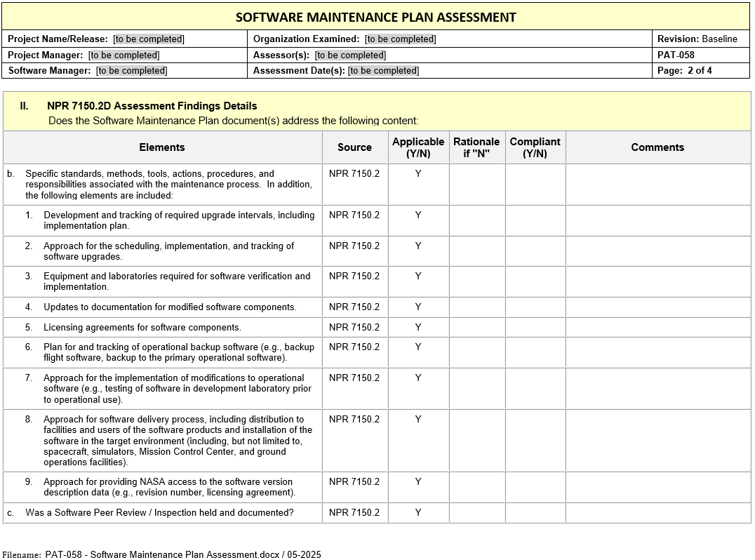Click the 'NPR 7150.2D Assessment Findings Details' heading
This screenshot has width=755, height=560.
click(152, 106)
